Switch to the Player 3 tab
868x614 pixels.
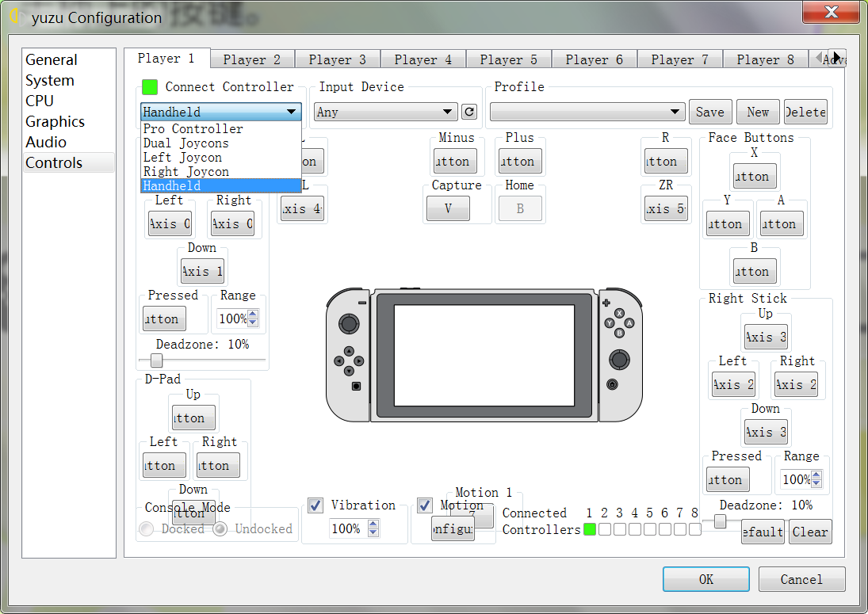(x=338, y=59)
